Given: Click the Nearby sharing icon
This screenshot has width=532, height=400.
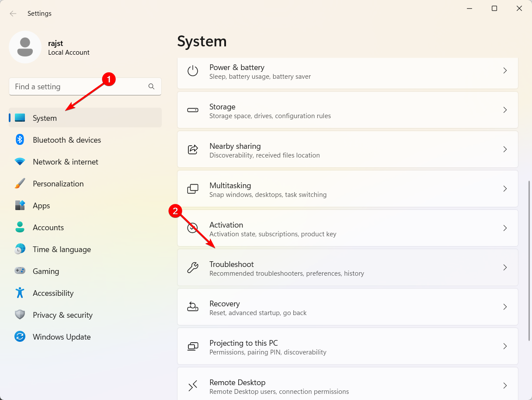Looking at the screenshot, I should click(193, 149).
